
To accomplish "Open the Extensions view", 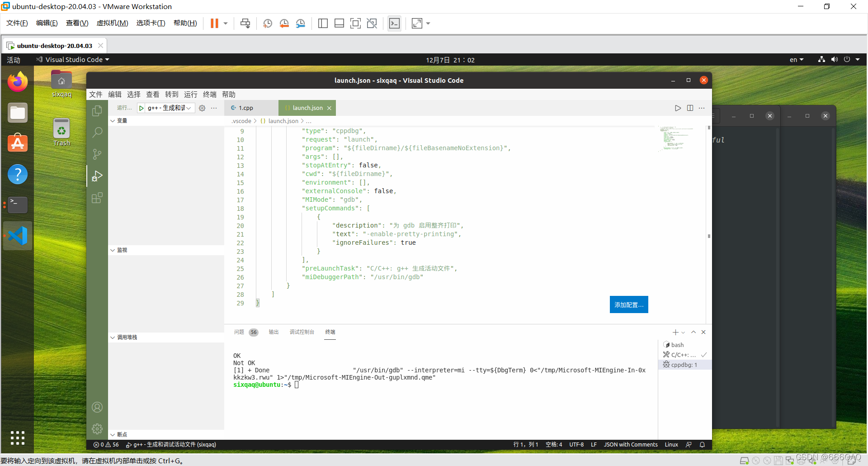I will click(97, 198).
